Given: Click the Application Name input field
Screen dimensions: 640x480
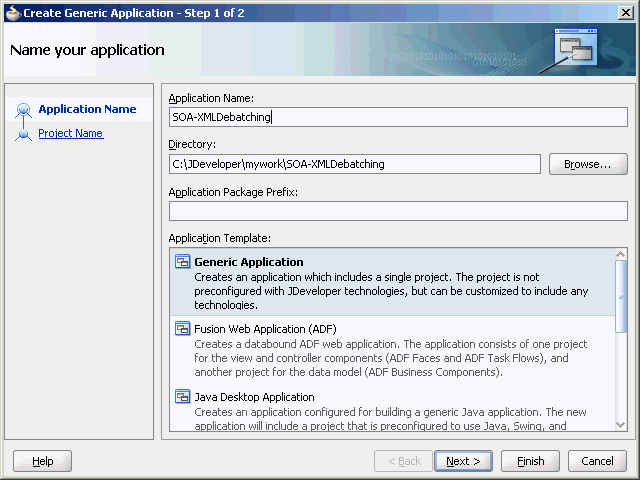Looking at the screenshot, I should [398, 117].
